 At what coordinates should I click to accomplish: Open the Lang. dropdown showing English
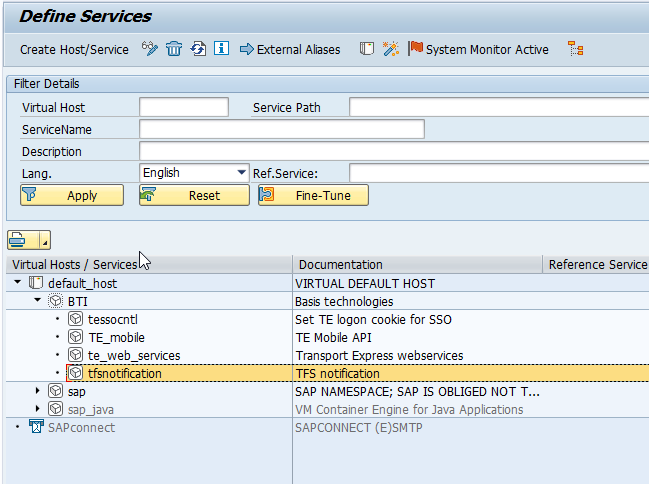click(241, 173)
